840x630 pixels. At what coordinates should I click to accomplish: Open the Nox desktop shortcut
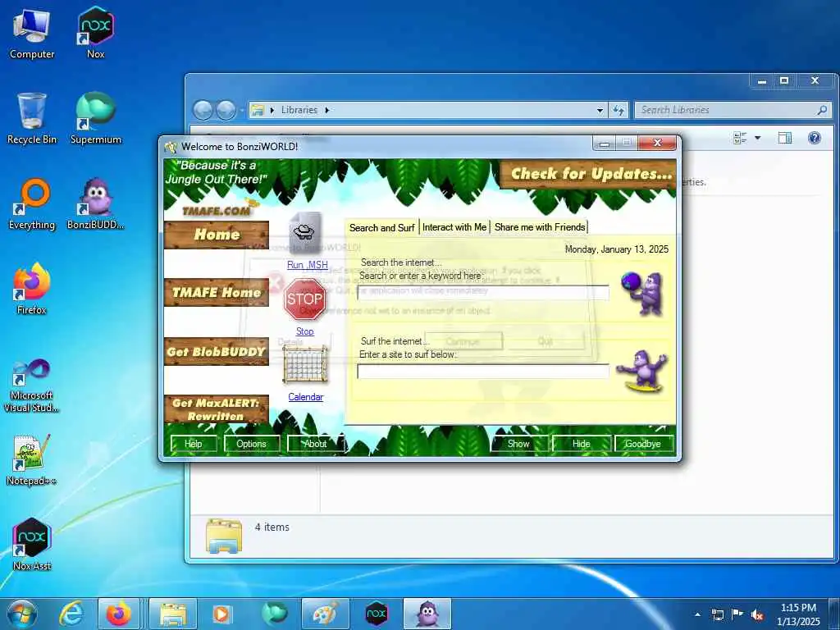click(95, 33)
